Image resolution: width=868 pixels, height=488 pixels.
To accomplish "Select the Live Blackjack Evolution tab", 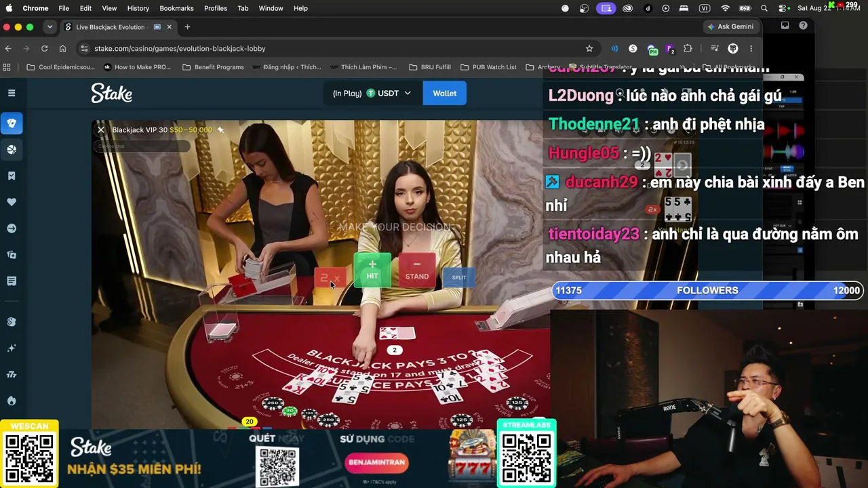I will tap(117, 27).
